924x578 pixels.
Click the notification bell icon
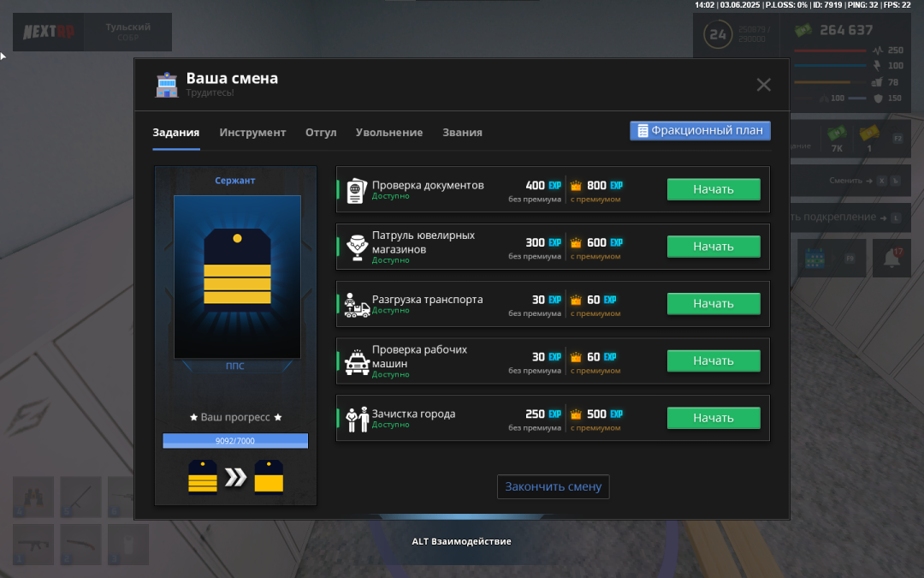(891, 259)
